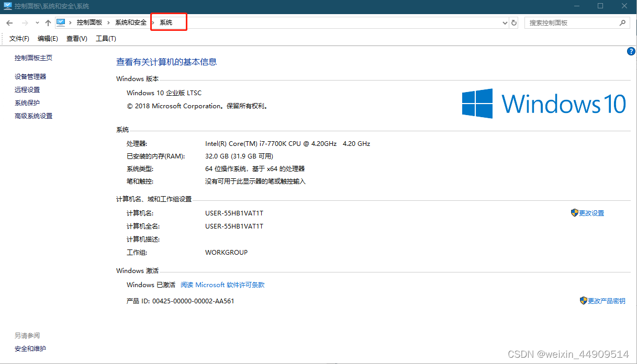Click 更改设置 link
The width and height of the screenshot is (637, 364).
coord(591,213)
